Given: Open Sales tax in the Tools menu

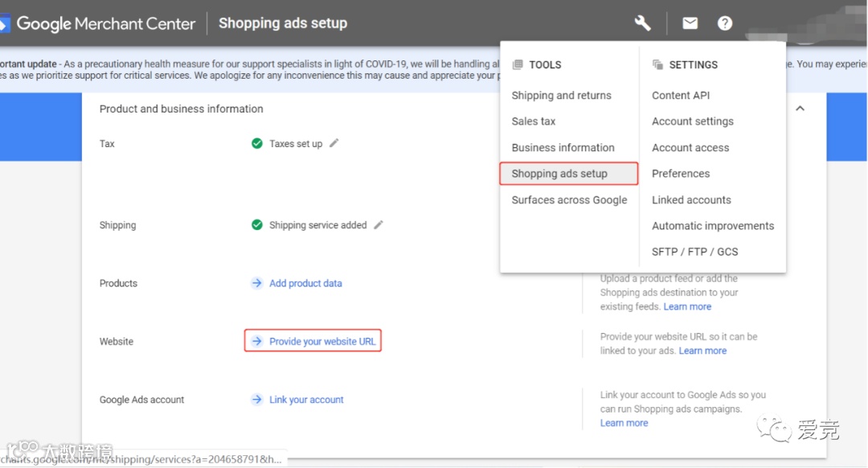Looking at the screenshot, I should (x=534, y=121).
